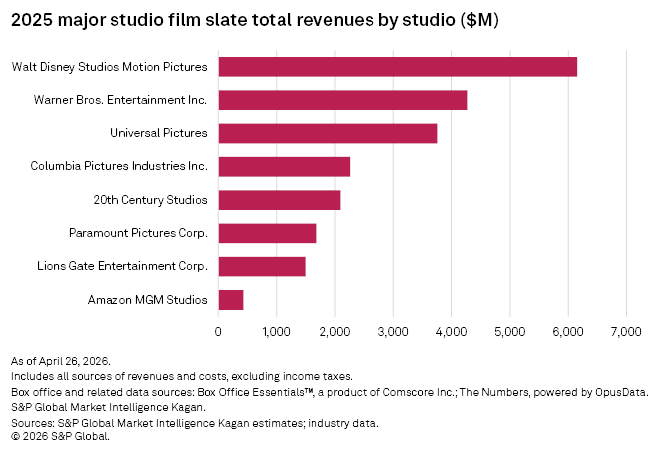660x452 pixels.
Task: Click the '1,000' axis tick label
Action: pos(277,332)
